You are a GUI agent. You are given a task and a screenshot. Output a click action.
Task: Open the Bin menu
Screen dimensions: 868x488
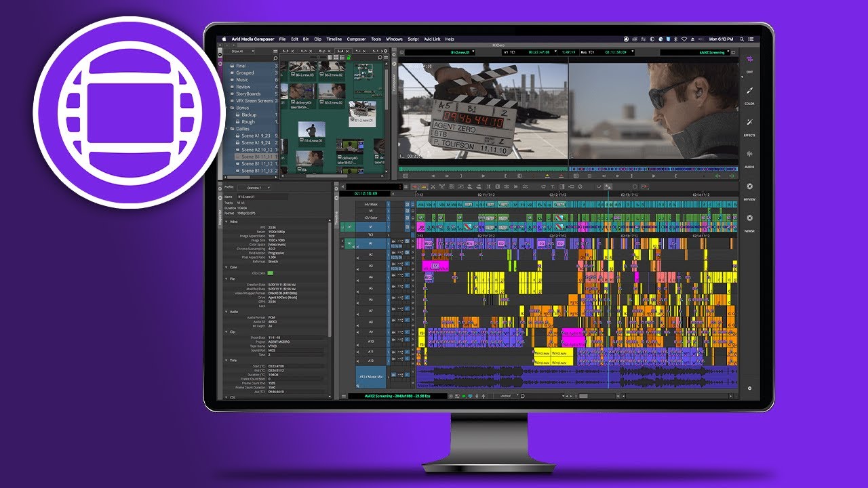pyautogui.click(x=306, y=39)
